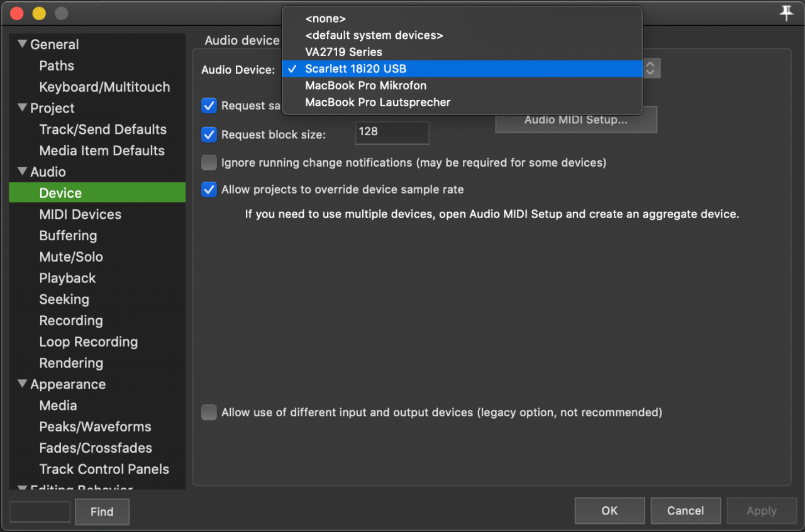Click the Cancel button
Image resolution: width=805 pixels, height=532 pixels.
(686, 511)
